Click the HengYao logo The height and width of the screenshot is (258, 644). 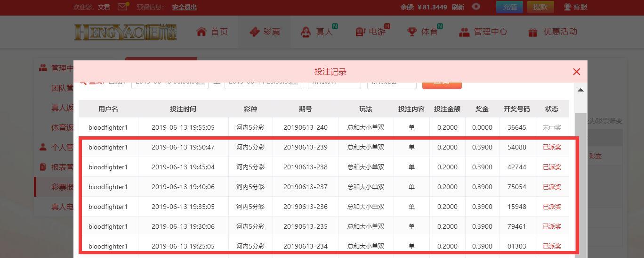[x=125, y=32]
